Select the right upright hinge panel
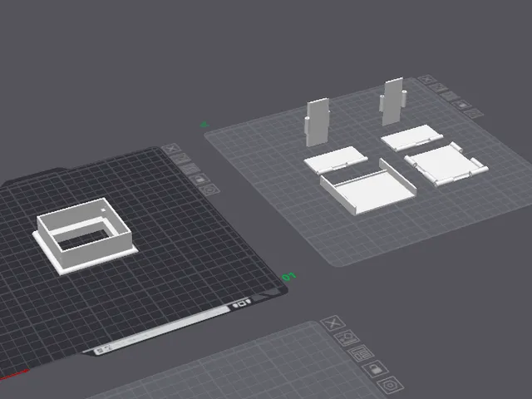 click(392, 101)
